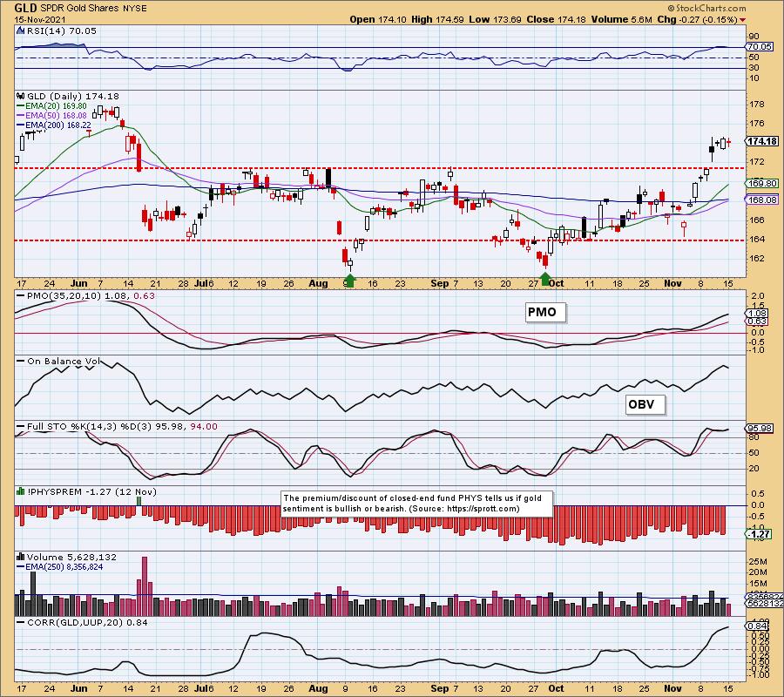Click the red down triangle beside Chg
Image resolution: width=784 pixels, height=697 pixels.
click(x=742, y=20)
